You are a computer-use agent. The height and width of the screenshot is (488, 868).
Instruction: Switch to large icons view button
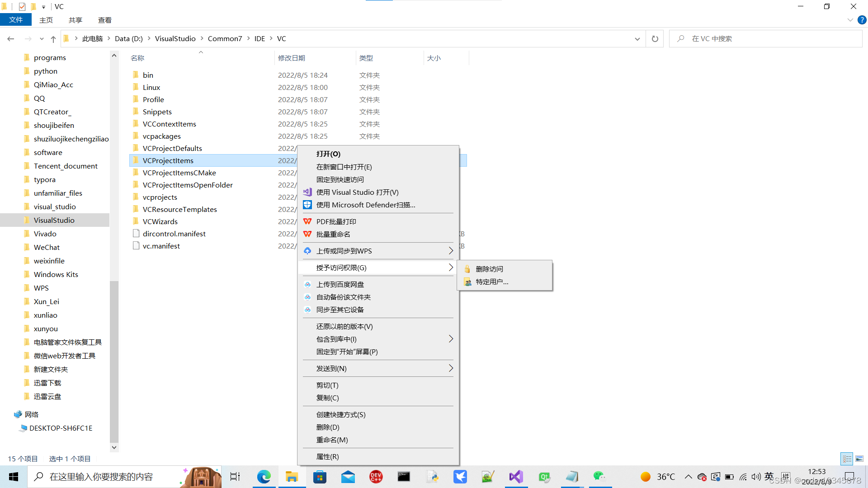coord(859,459)
